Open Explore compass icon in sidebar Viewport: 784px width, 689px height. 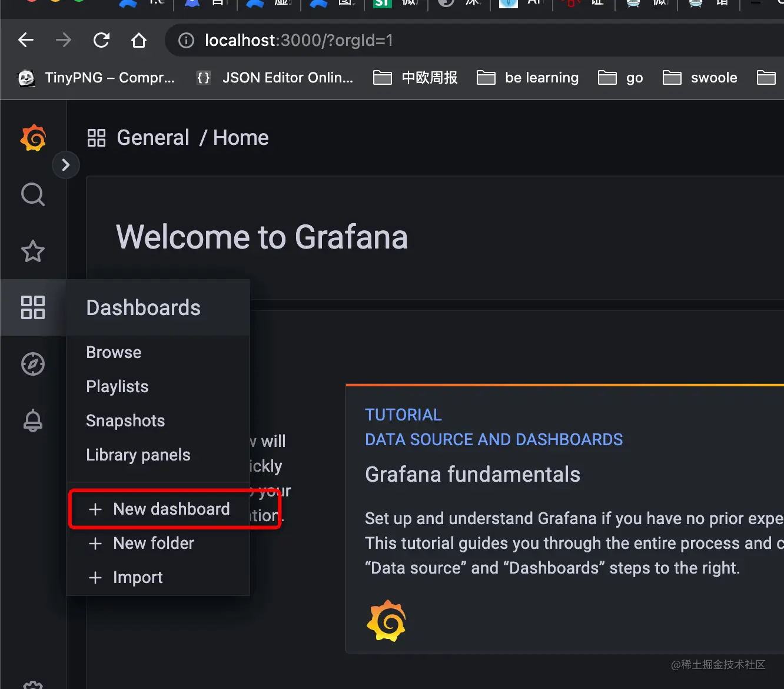pos(33,364)
